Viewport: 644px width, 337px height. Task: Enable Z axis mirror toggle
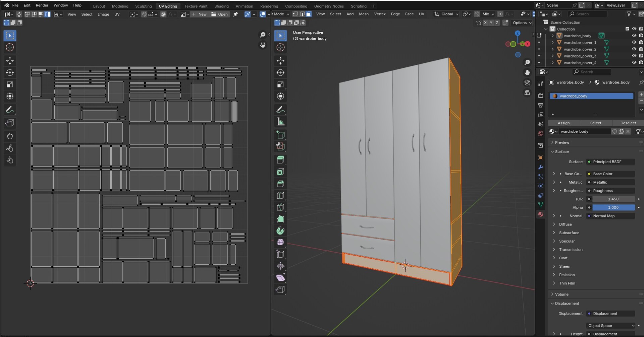(497, 23)
